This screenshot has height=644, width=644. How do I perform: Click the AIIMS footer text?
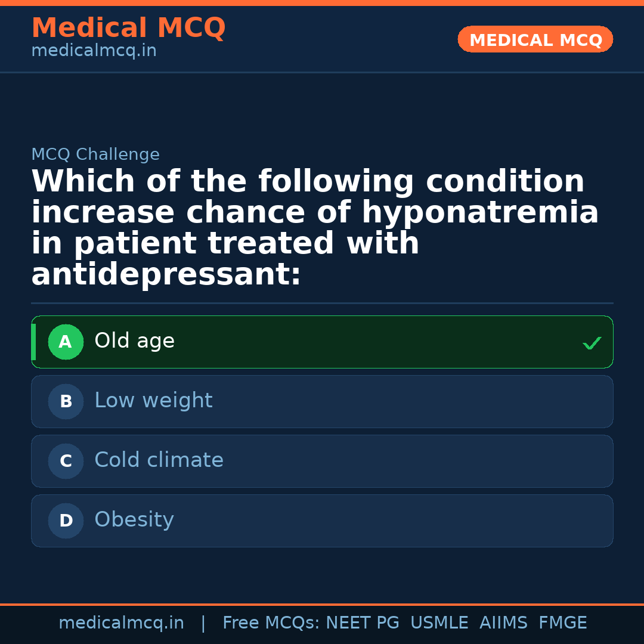point(503,623)
